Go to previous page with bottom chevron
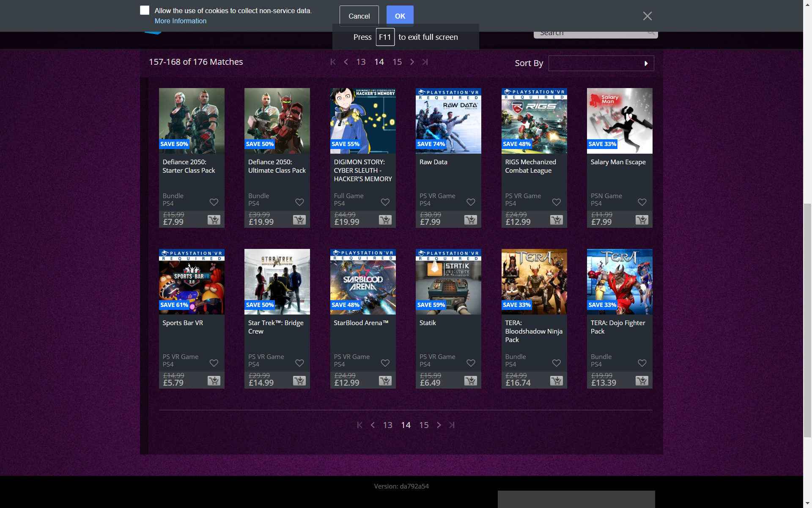The width and height of the screenshot is (812, 508). click(373, 425)
